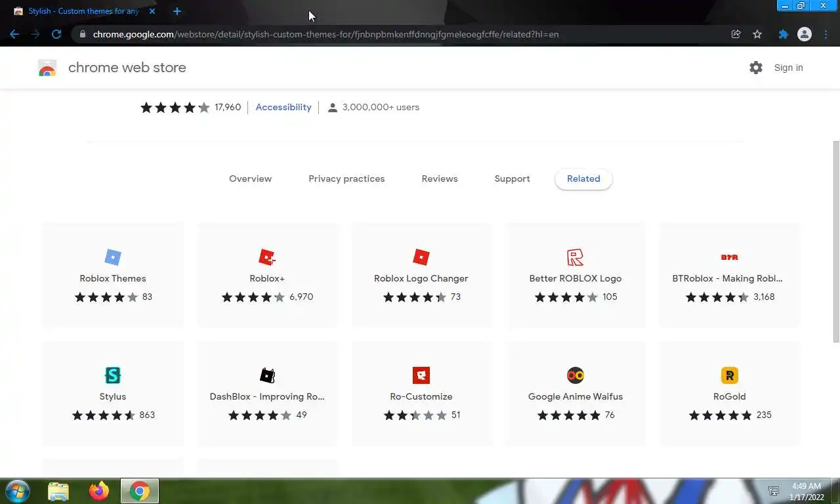Image resolution: width=840 pixels, height=504 pixels.
Task: Open the BTRoblox extension icon
Action: click(729, 257)
